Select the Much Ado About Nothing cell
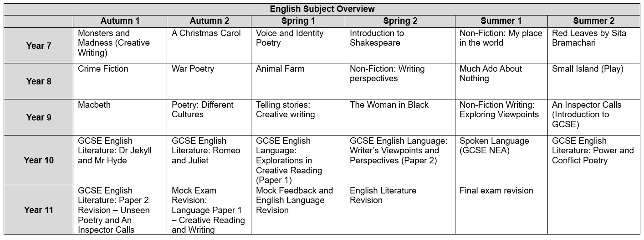Image resolution: width=644 pixels, height=240 pixels. tap(501, 81)
